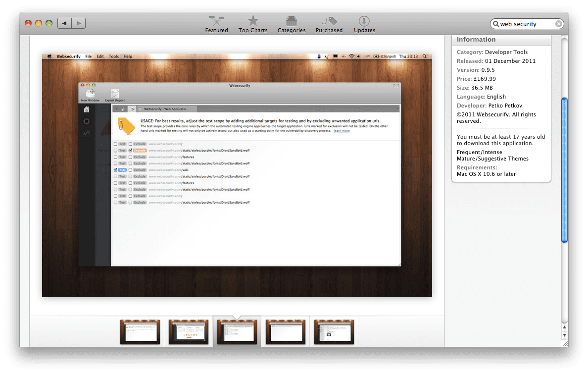This screenshot has height=374, width=588.
Task: Click the scrollbar down arrow
Action: 564,335
